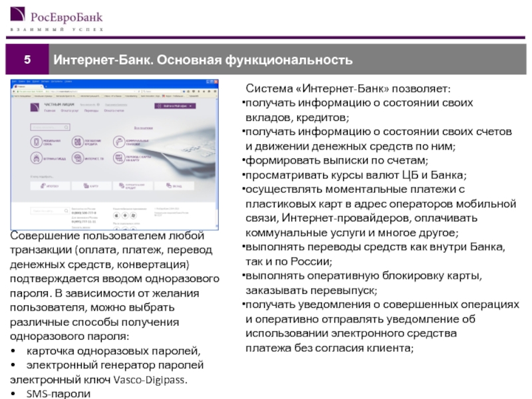
Task: Click text Система «Интернет-Банк» позволяет:
Action: (x=348, y=89)
